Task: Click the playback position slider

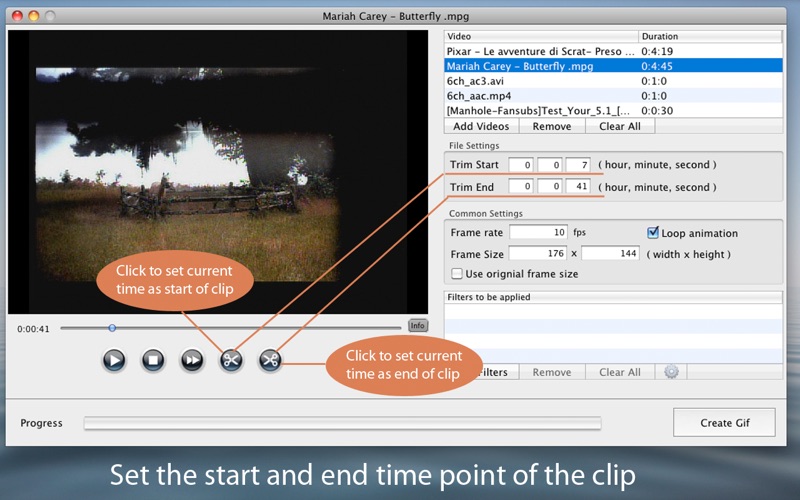Action: (x=112, y=327)
